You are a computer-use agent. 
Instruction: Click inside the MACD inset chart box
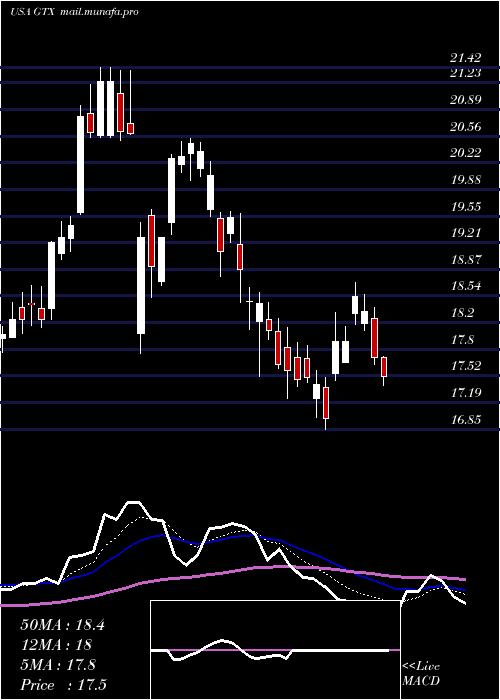tap(275, 650)
